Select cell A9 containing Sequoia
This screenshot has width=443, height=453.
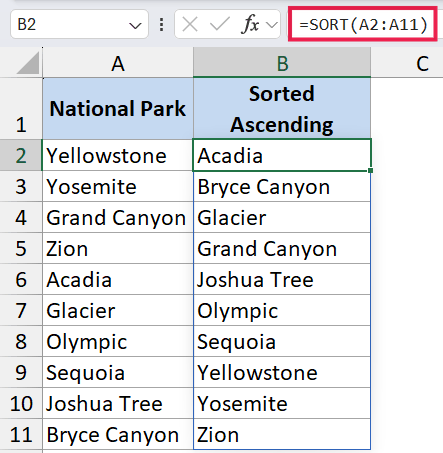click(x=118, y=372)
